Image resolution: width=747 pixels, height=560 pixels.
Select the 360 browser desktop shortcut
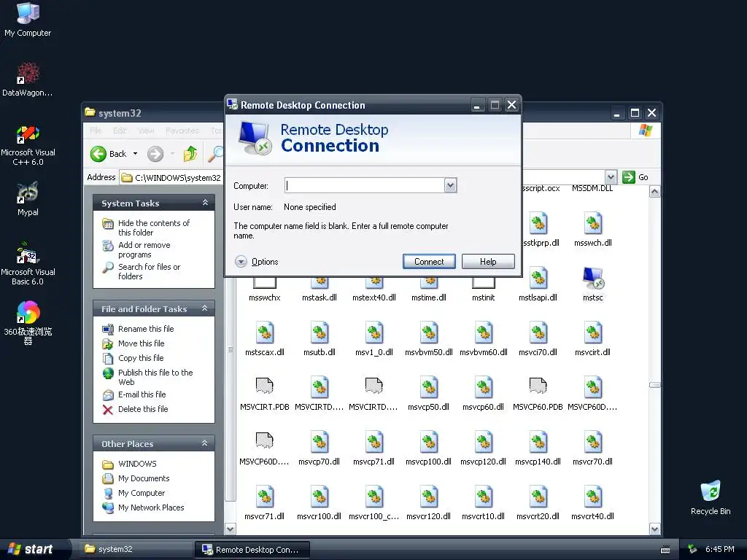28,322
